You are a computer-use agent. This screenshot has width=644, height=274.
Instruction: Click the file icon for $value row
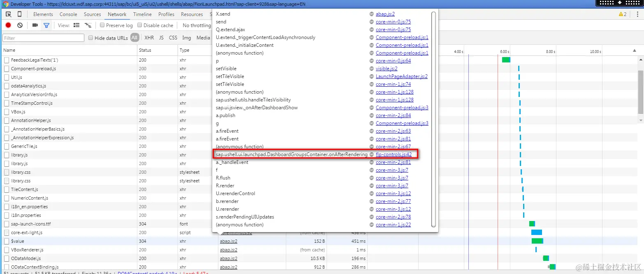7,241
